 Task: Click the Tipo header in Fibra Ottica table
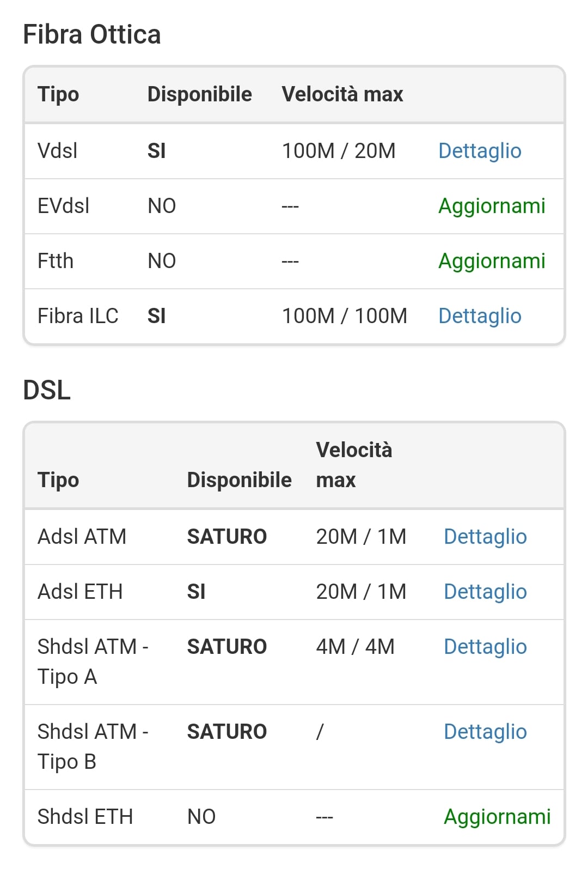[58, 94]
